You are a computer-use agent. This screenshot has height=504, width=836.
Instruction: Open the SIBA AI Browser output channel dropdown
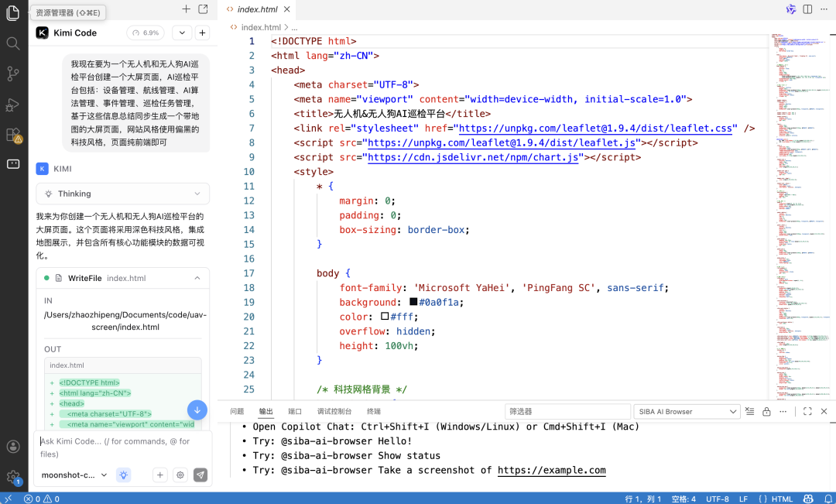686,411
